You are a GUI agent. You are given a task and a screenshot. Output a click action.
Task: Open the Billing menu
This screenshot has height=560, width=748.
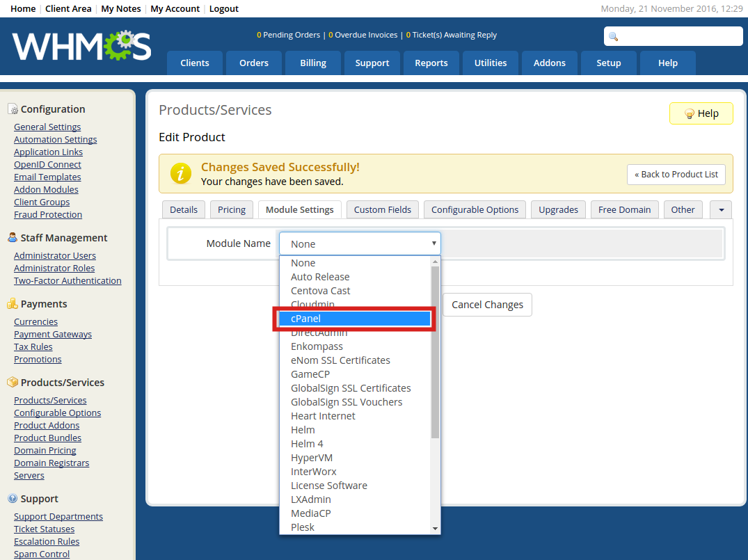(x=313, y=63)
